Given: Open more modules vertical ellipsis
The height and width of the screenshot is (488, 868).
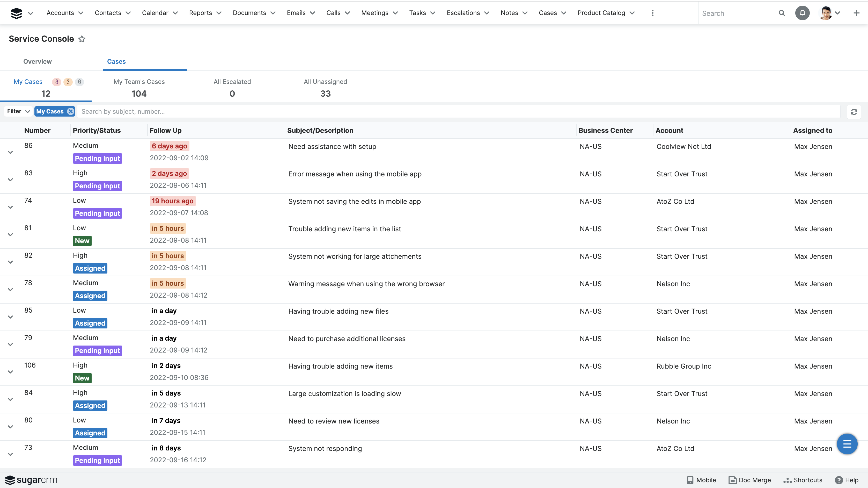Looking at the screenshot, I should [652, 13].
